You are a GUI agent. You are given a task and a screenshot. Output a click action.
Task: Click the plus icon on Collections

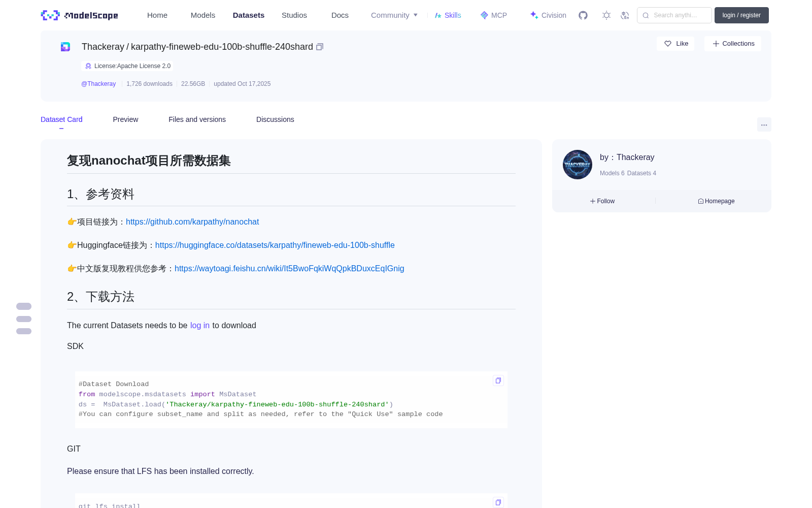716,44
